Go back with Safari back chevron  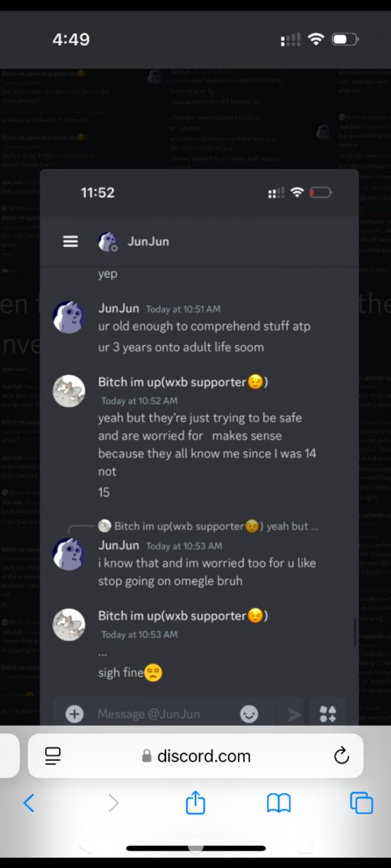[x=29, y=803]
